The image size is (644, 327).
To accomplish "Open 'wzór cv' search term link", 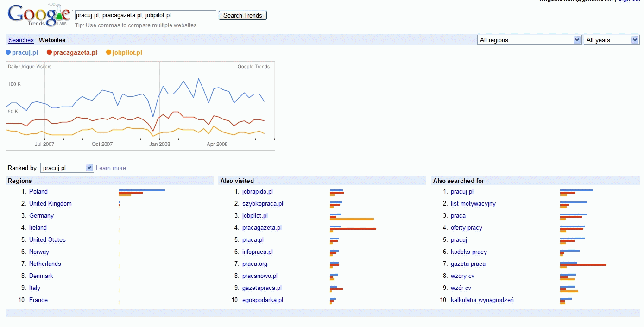I will (461, 288).
